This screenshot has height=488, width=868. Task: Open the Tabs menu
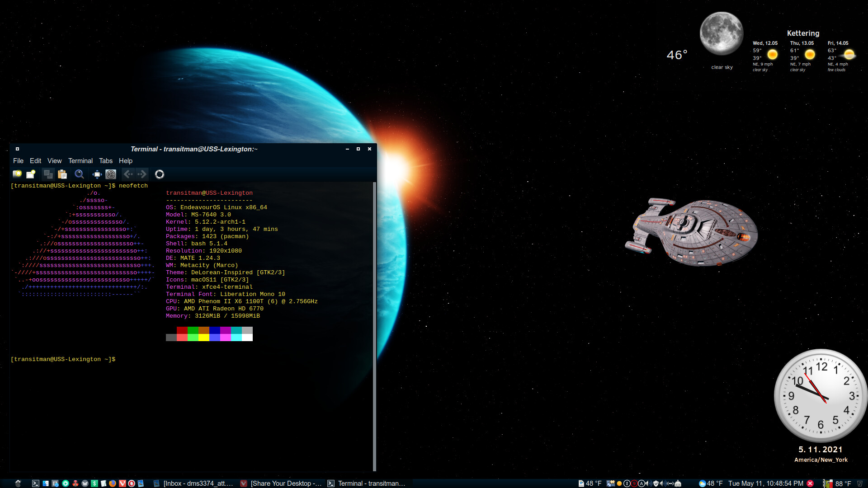105,161
